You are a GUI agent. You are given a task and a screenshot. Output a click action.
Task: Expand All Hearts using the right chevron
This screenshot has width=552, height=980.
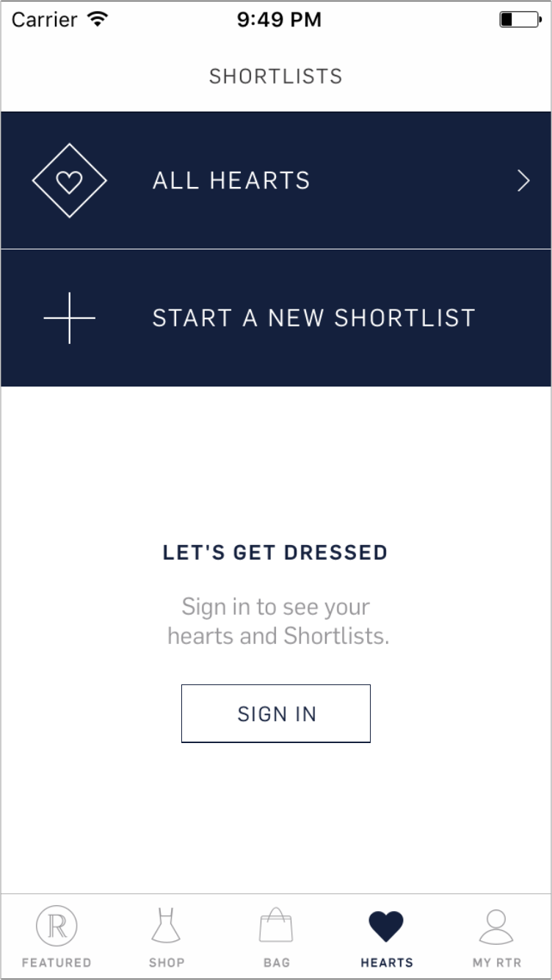(523, 180)
